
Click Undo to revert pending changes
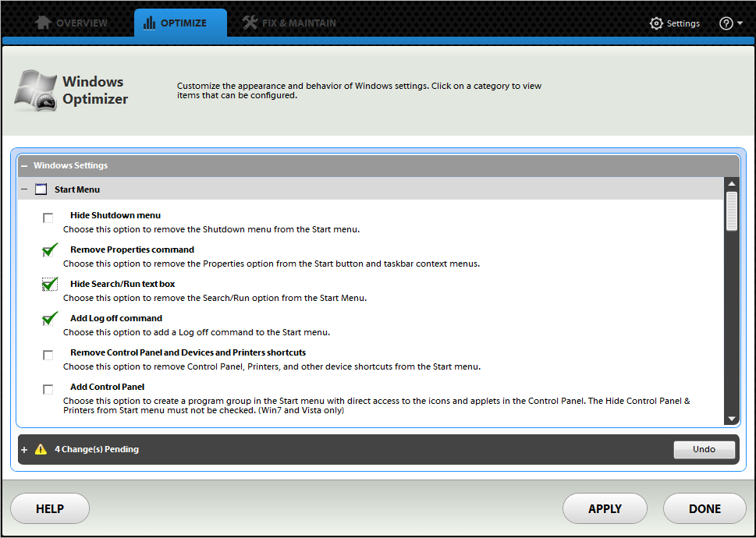pos(704,450)
